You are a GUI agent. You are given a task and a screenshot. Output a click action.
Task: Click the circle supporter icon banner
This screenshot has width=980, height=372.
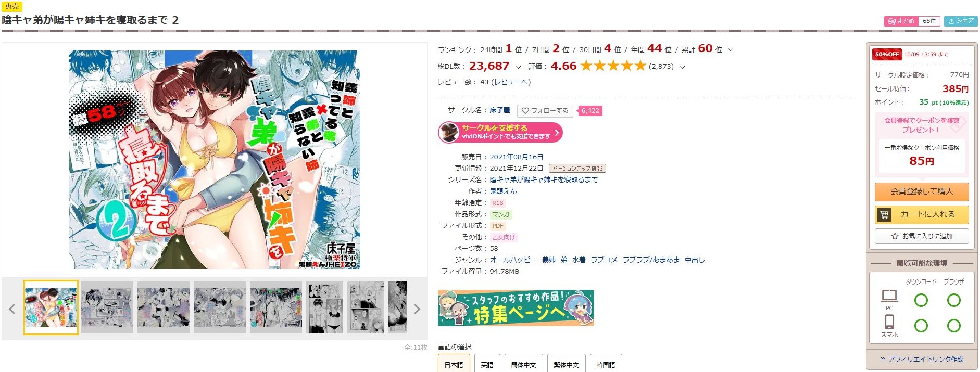tap(500, 132)
